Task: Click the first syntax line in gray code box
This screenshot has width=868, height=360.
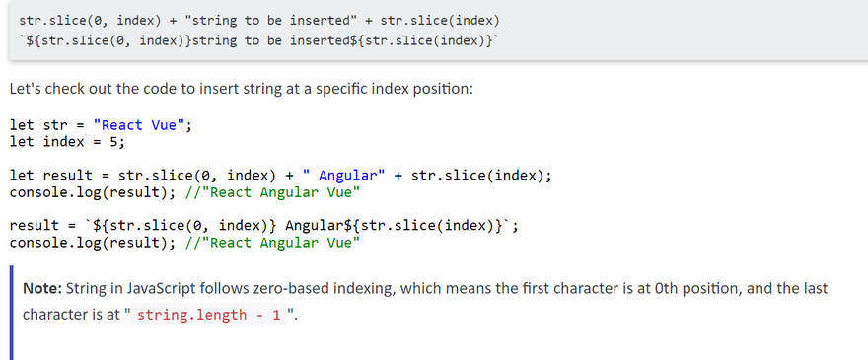Action: pyautogui.click(x=259, y=21)
